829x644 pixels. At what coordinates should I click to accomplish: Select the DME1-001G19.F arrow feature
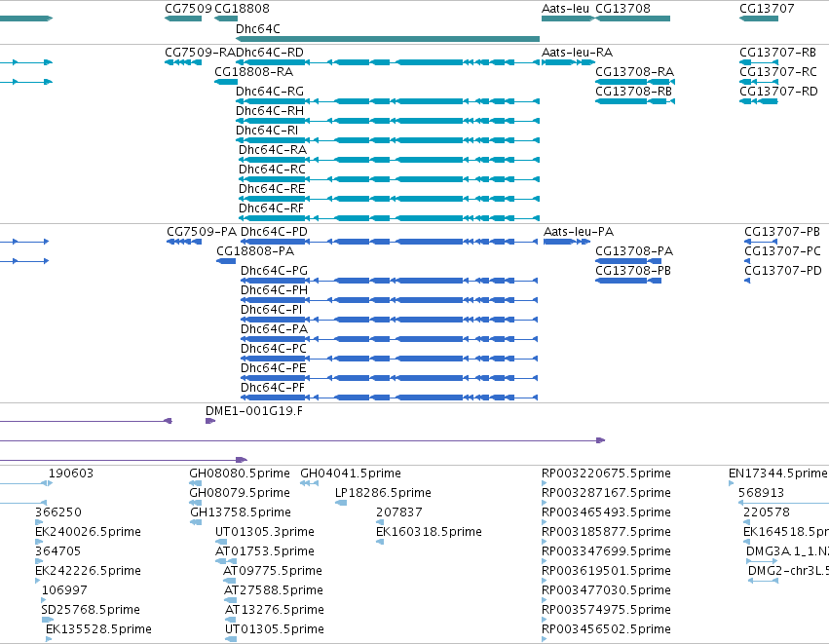(210, 421)
